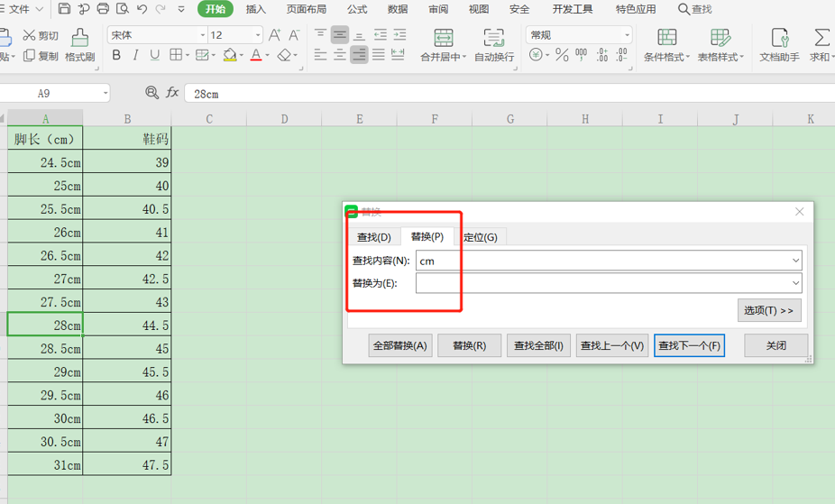
Task: Click the 剪切 (Cut) scissors icon
Action: (29, 36)
